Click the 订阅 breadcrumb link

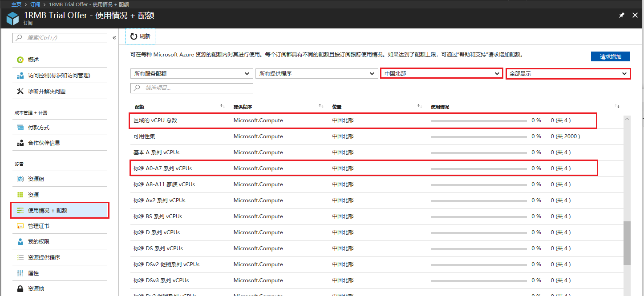coord(35,4)
